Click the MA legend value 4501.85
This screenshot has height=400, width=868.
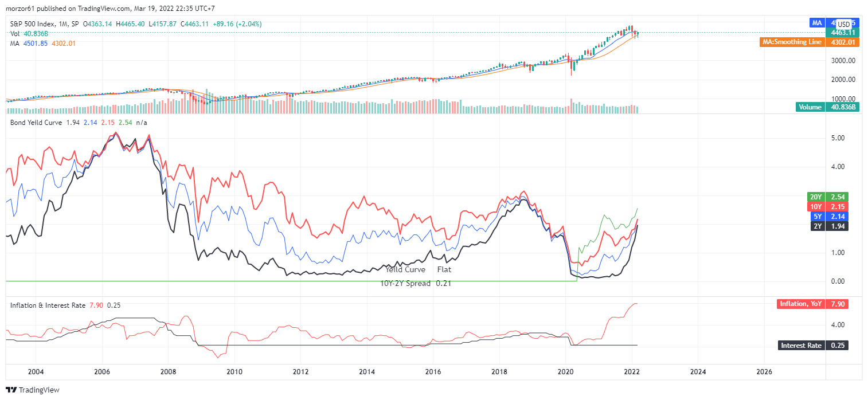[x=36, y=44]
